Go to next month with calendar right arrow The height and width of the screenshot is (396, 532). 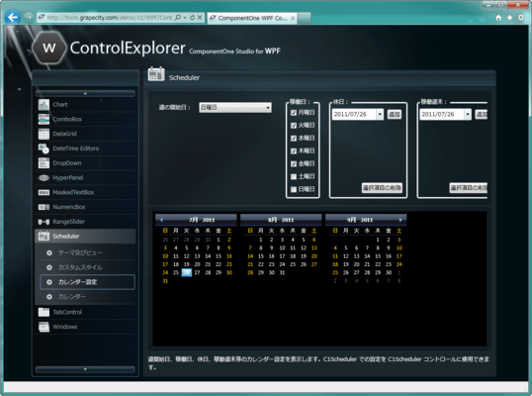[400, 220]
